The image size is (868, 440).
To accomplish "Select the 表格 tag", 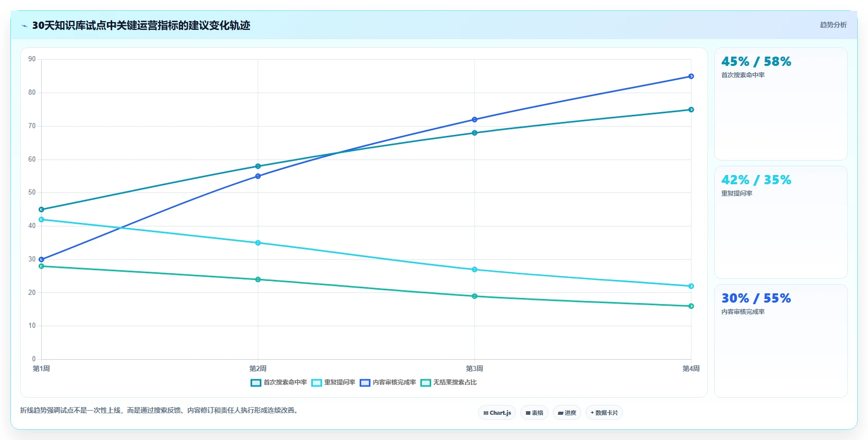I will [x=534, y=413].
